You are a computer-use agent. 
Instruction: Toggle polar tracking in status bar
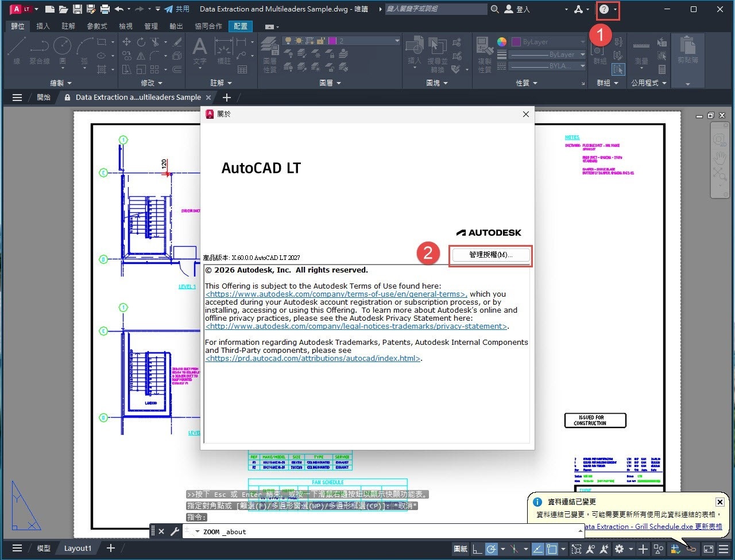492,549
